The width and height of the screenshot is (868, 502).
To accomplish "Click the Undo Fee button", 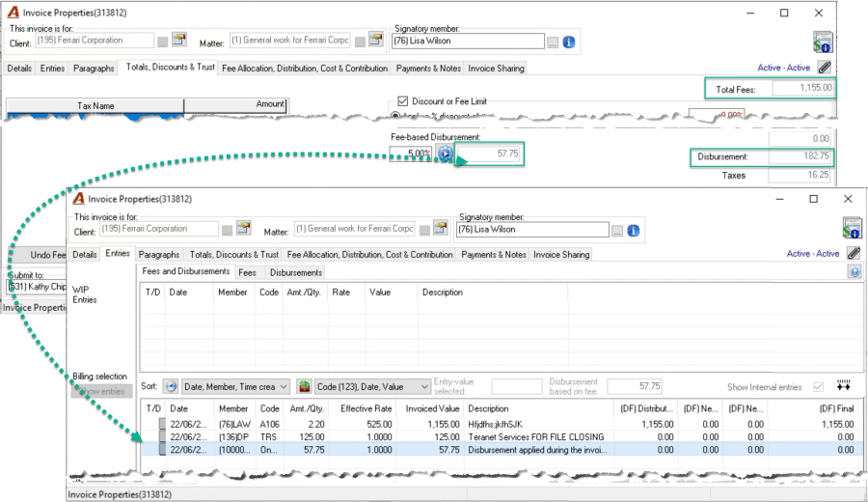I will tap(38, 254).
